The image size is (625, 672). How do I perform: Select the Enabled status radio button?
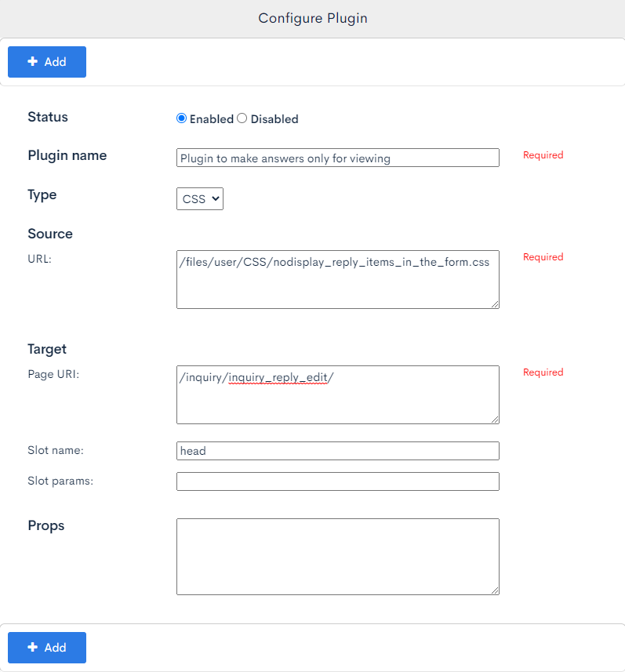click(x=181, y=118)
